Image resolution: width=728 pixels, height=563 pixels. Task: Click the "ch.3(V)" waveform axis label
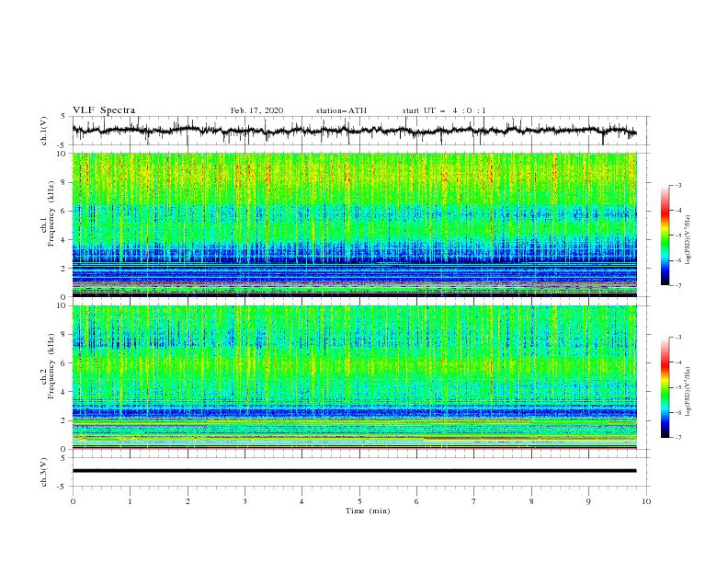(x=44, y=472)
